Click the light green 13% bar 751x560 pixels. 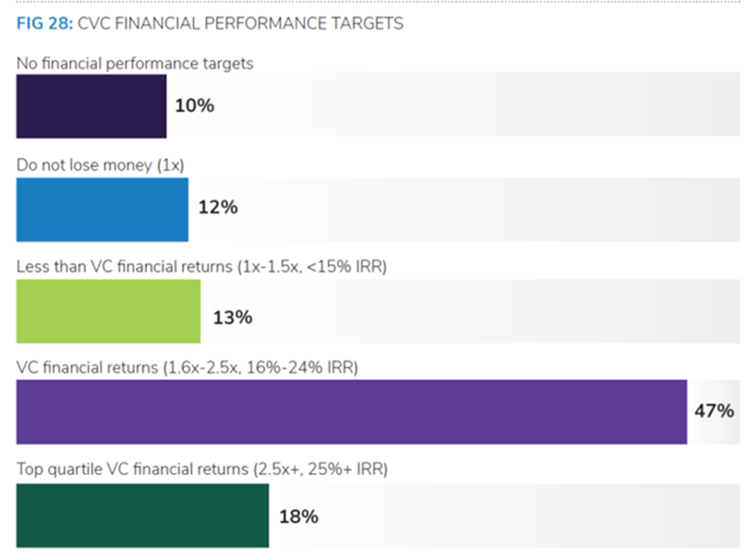[x=109, y=311]
